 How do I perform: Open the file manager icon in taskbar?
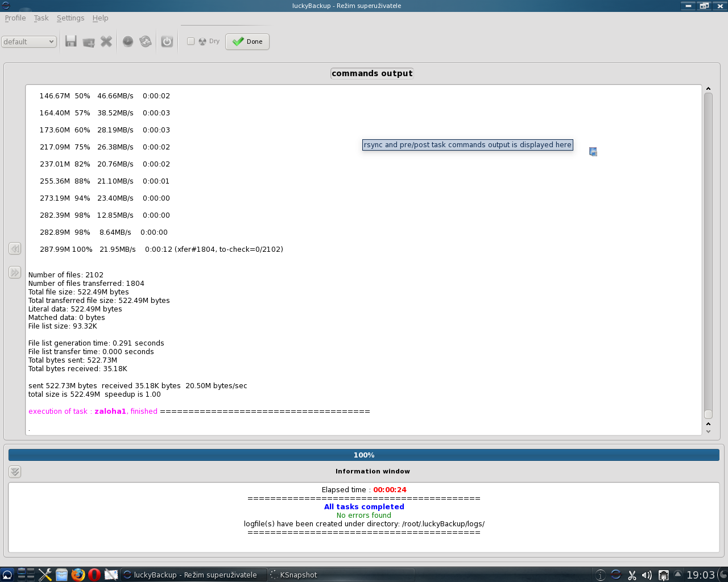[61, 575]
